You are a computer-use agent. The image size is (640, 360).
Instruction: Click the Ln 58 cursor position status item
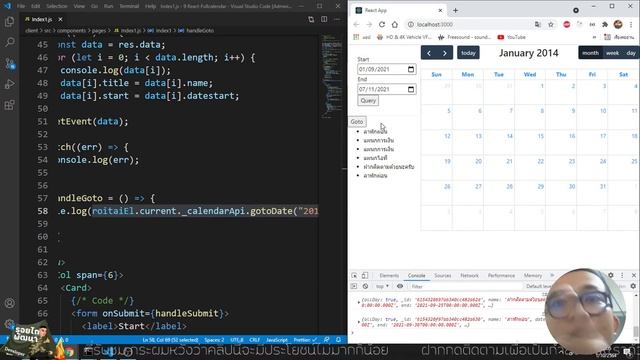click(170, 340)
